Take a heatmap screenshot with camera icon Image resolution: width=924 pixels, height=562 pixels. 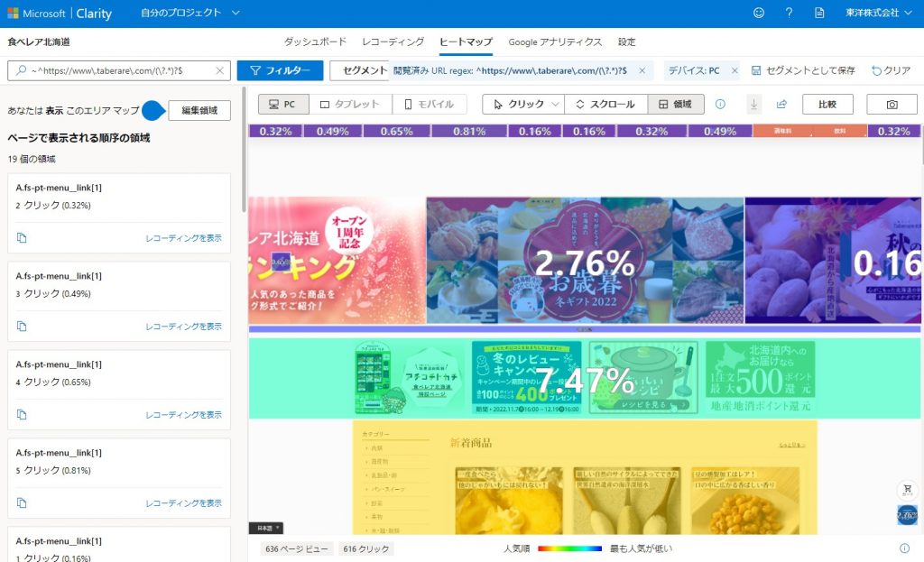click(892, 105)
